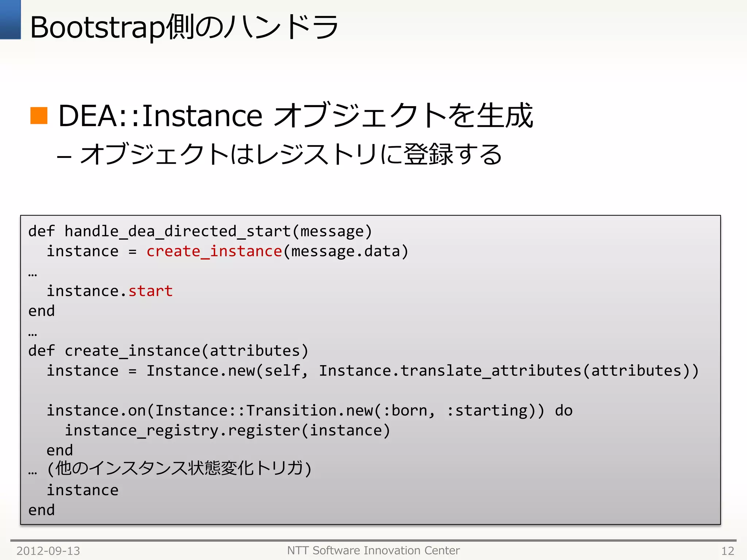Click the red 'start' method text
Screen dimensions: 747x560
150,291
